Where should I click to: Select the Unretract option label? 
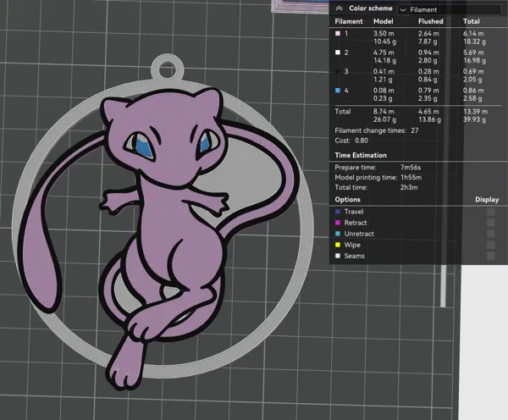359,234
